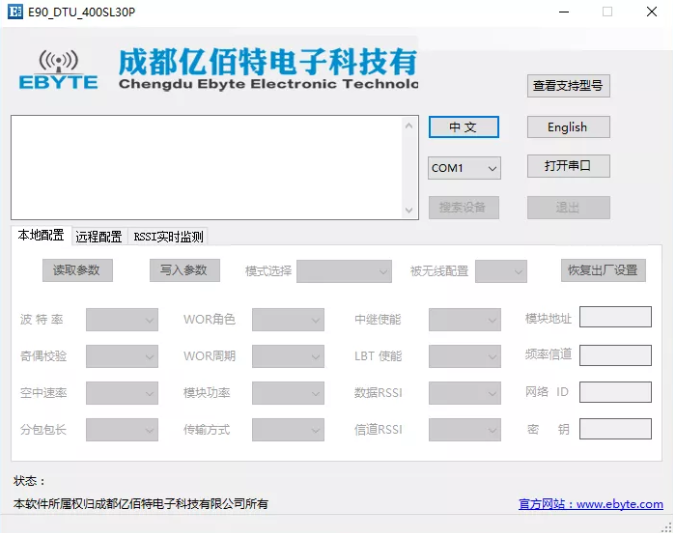
Task: Open the LBT 使能 dropdown
Action: point(464,356)
